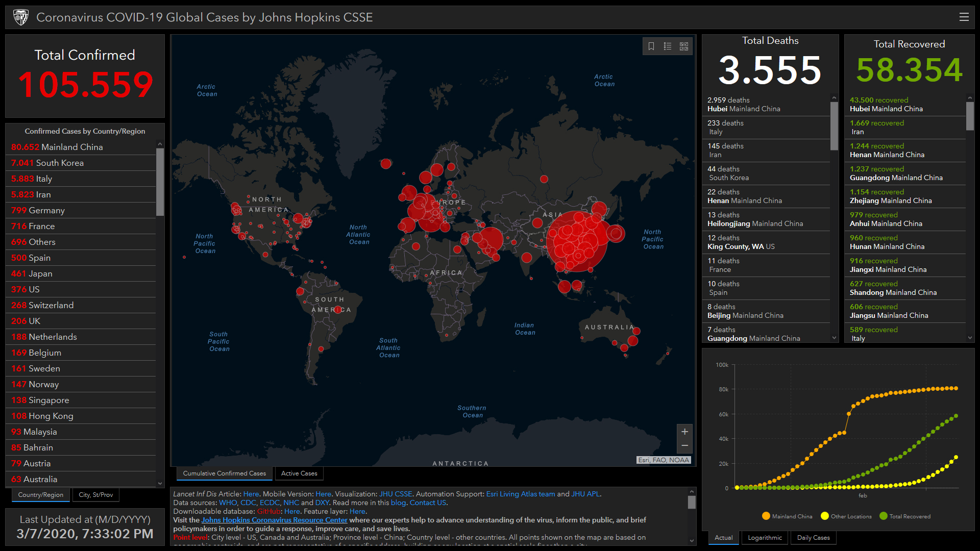Screen dimensions: 980x551
Task: Open the hamburger menu in the header
Action: 964,17
